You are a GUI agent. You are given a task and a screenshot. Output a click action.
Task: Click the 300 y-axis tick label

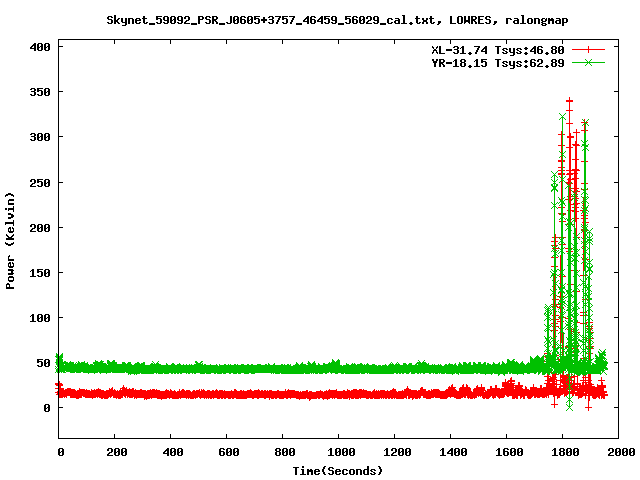click(40, 137)
